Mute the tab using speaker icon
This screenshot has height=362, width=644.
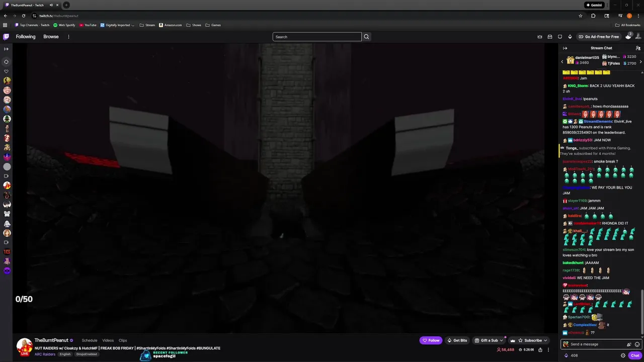[x=51, y=5]
